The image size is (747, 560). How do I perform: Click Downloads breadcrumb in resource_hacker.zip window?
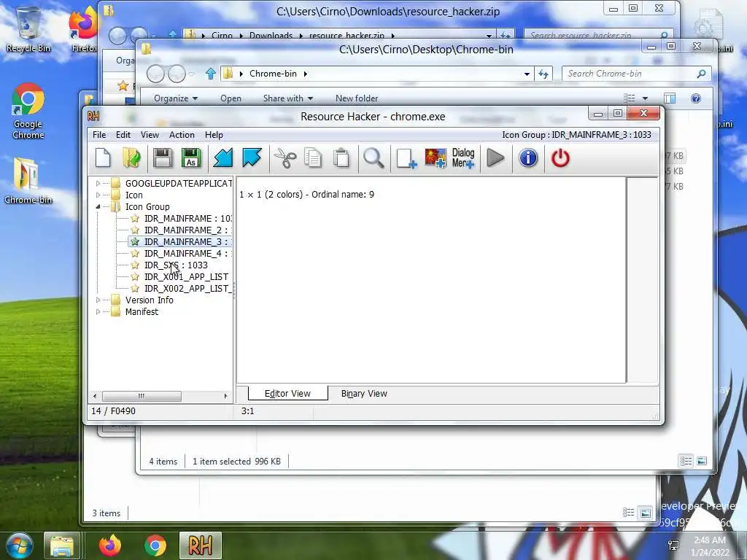(271, 36)
